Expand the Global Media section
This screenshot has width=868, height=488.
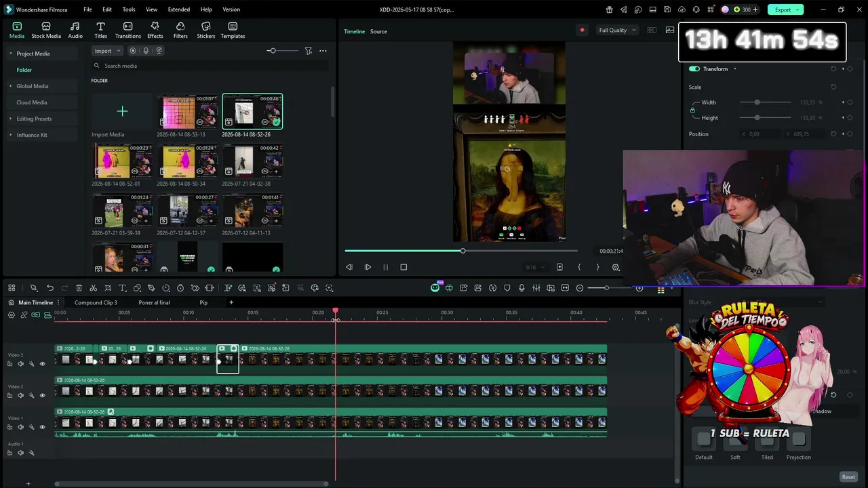[x=11, y=86]
